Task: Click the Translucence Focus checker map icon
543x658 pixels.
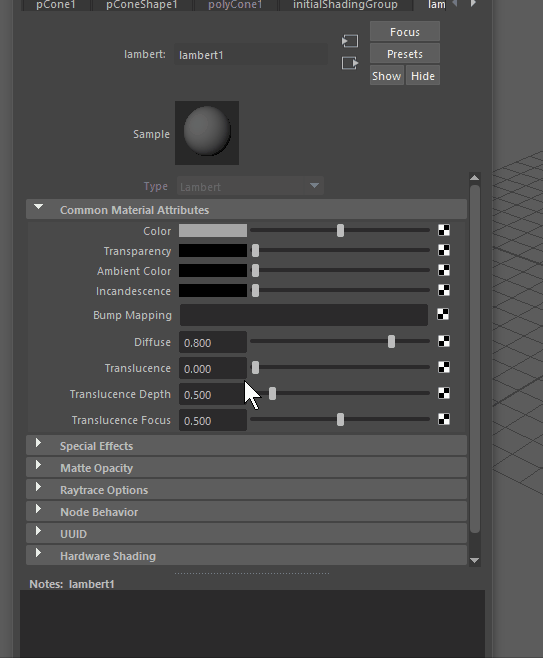Action: pyautogui.click(x=444, y=419)
